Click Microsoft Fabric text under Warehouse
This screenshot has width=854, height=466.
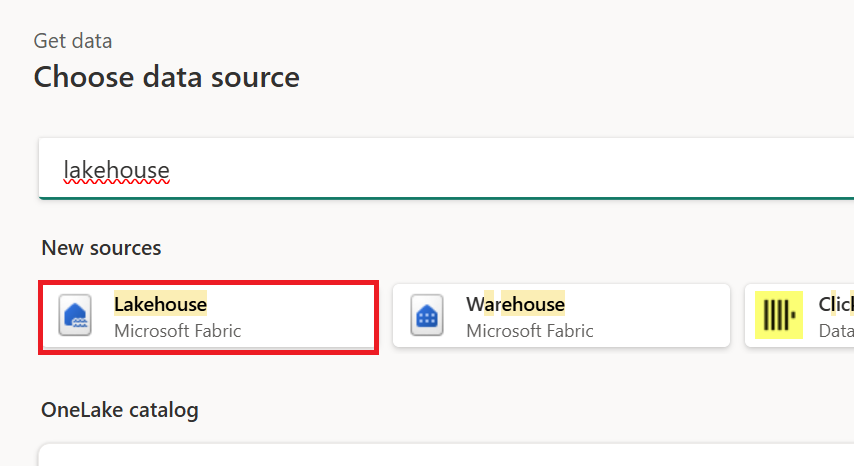pos(530,331)
